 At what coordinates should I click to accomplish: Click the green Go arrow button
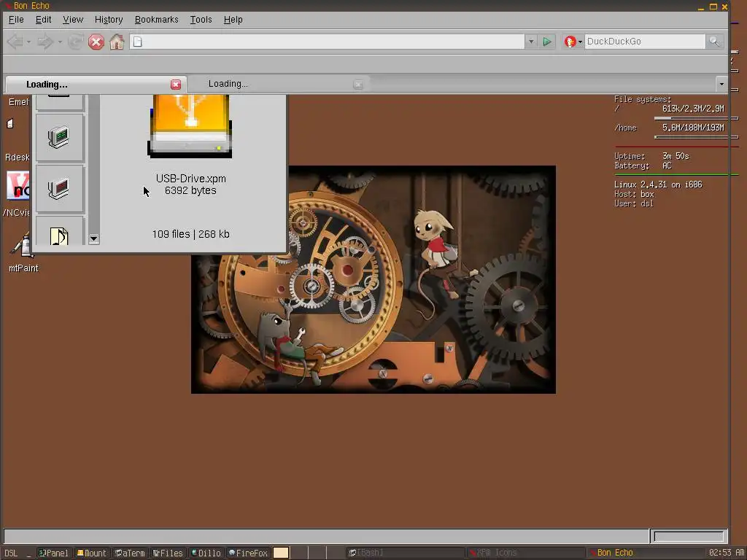point(547,42)
